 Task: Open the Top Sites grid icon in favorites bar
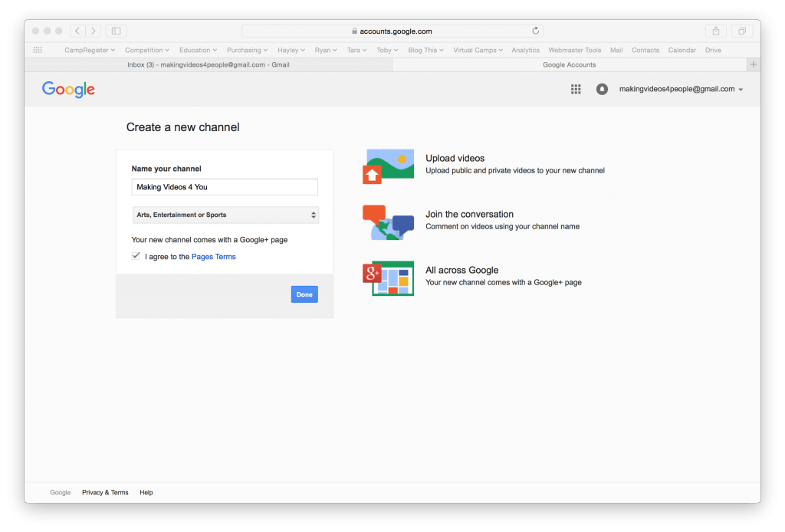[x=38, y=50]
